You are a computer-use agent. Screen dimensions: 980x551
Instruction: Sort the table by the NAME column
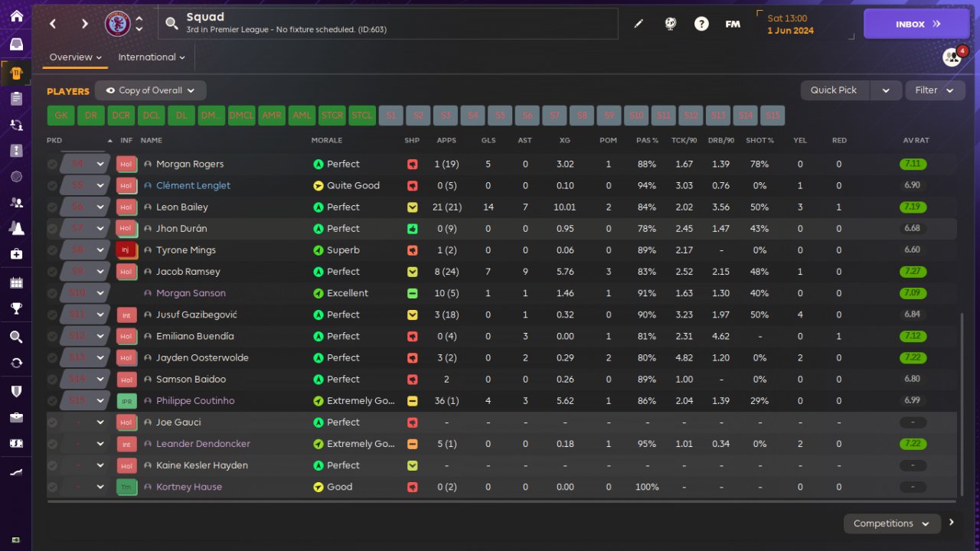[x=152, y=141]
